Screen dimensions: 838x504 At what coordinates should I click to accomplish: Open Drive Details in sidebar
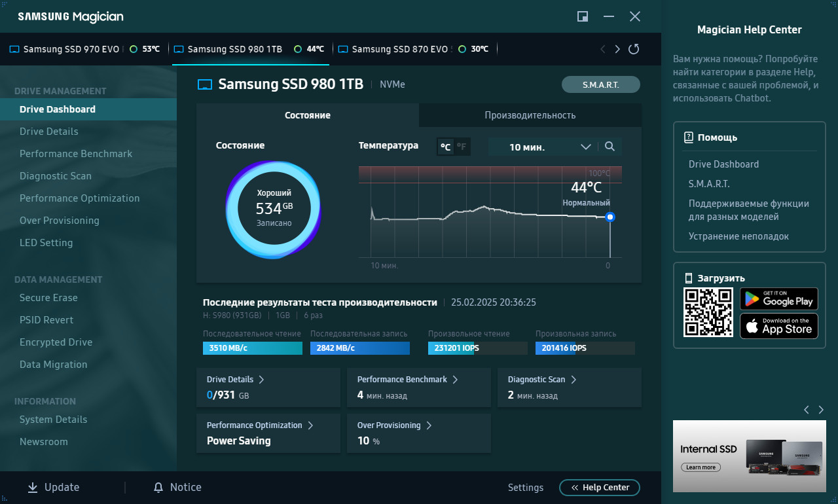88,132
